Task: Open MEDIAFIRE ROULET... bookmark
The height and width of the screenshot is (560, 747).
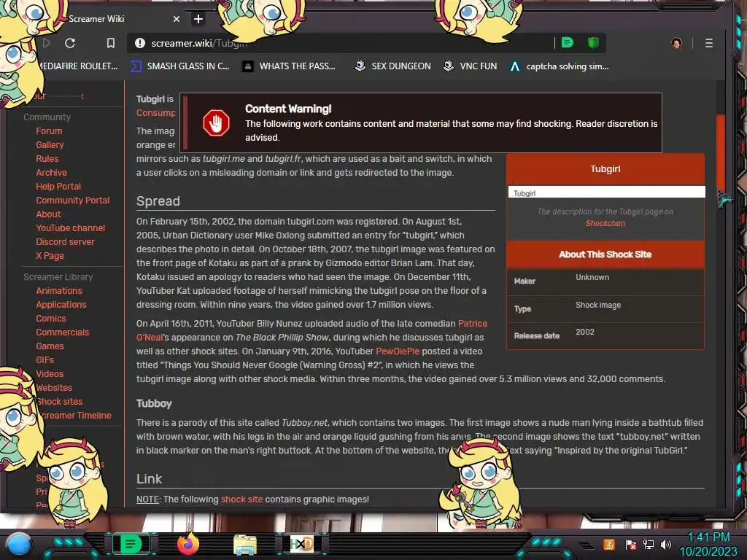Action: (x=77, y=66)
